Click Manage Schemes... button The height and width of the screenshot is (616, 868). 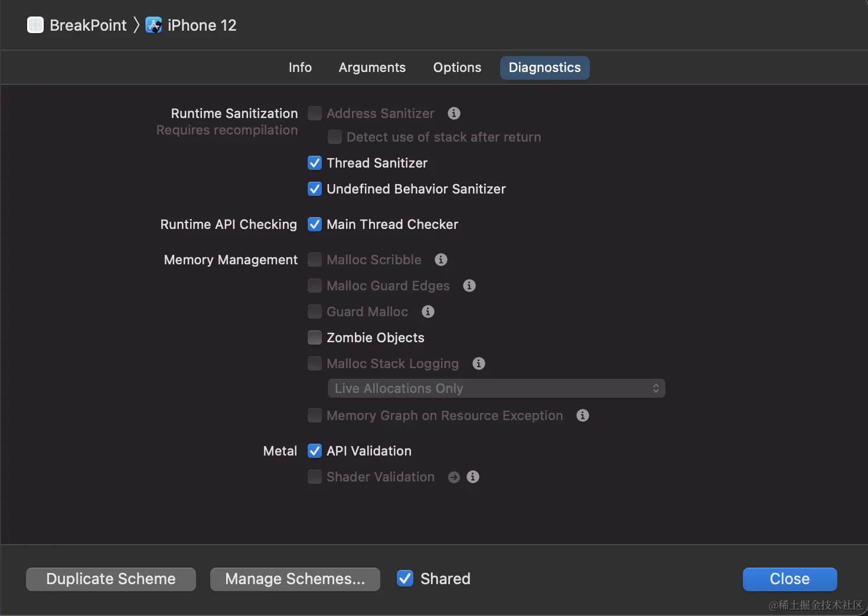pyautogui.click(x=295, y=579)
